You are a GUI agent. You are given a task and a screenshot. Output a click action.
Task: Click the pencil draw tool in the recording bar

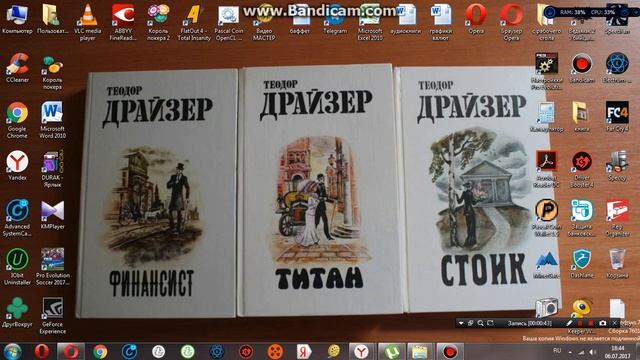click(x=569, y=323)
